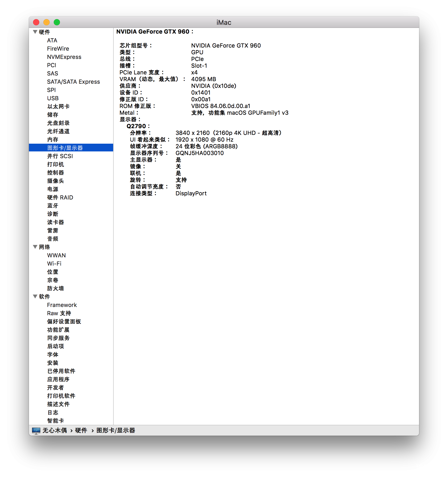Image resolution: width=448 pixels, height=477 pixels.
Task: Show 音频 information
Action: click(x=53, y=239)
